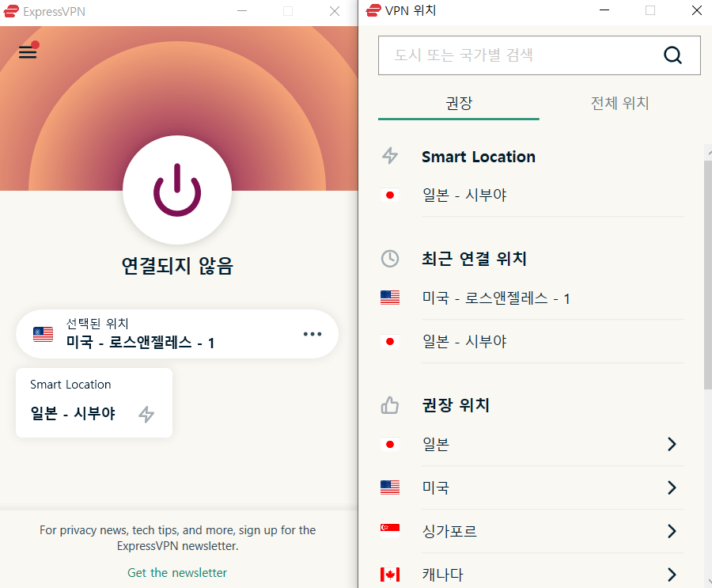712x588 pixels.
Task: Open the three-dot options for selected location
Action: pyautogui.click(x=312, y=334)
